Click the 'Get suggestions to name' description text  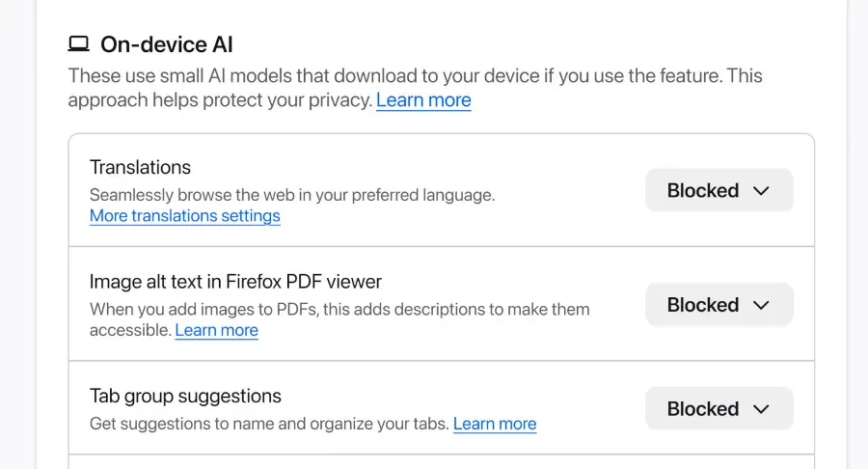tap(269, 424)
